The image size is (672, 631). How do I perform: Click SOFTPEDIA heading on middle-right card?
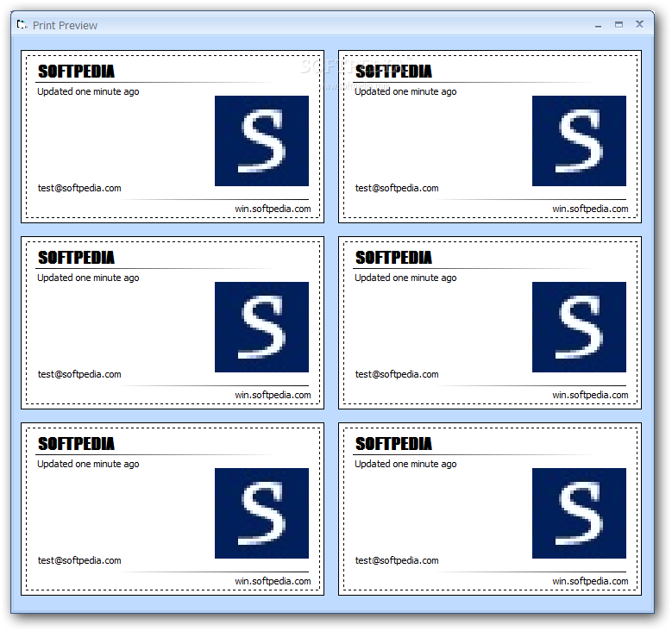(x=393, y=258)
